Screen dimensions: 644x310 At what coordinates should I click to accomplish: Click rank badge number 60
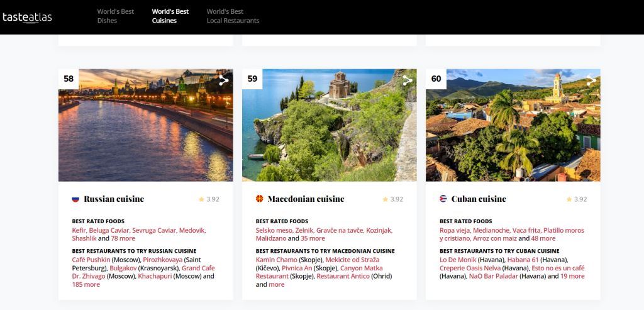pos(436,79)
